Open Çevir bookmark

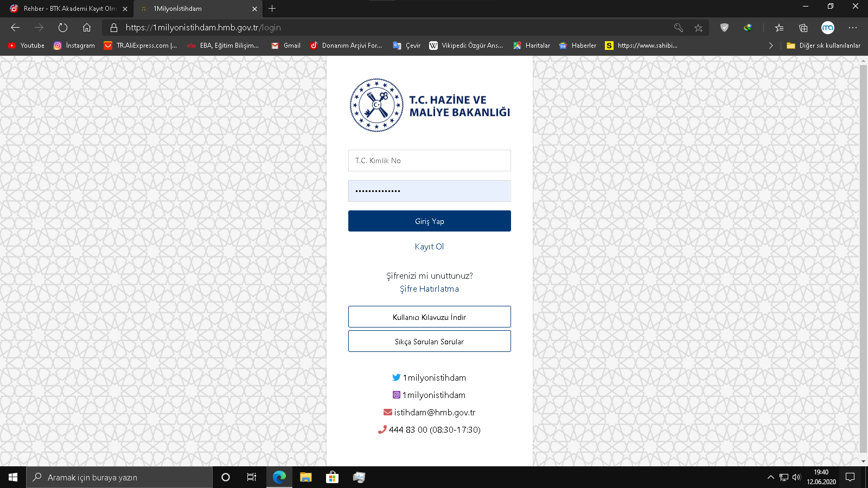407,46
